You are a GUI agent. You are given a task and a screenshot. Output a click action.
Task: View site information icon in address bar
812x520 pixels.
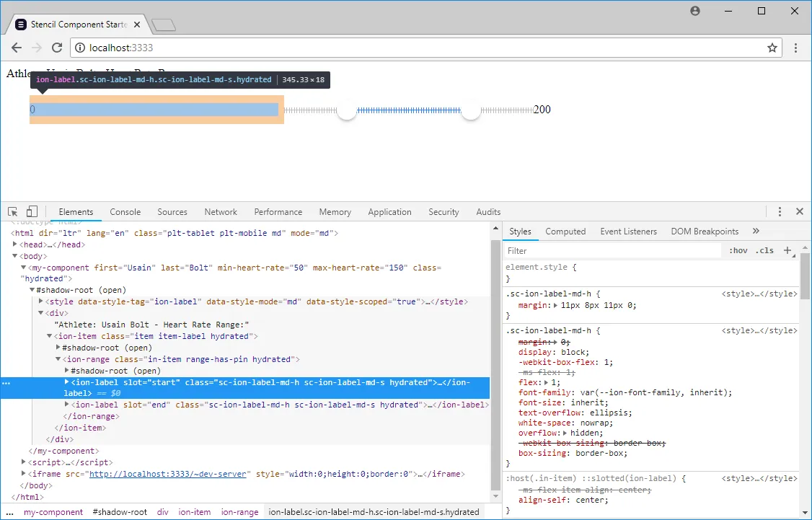[x=80, y=48]
